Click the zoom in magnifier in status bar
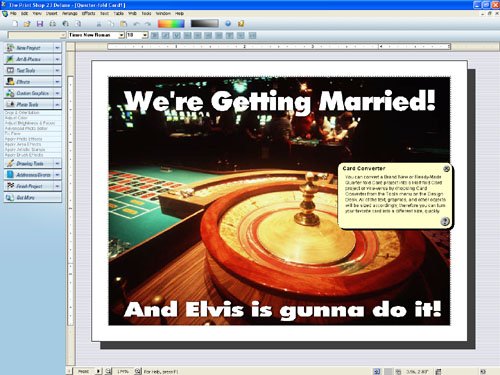The image size is (500, 375). (x=138, y=371)
